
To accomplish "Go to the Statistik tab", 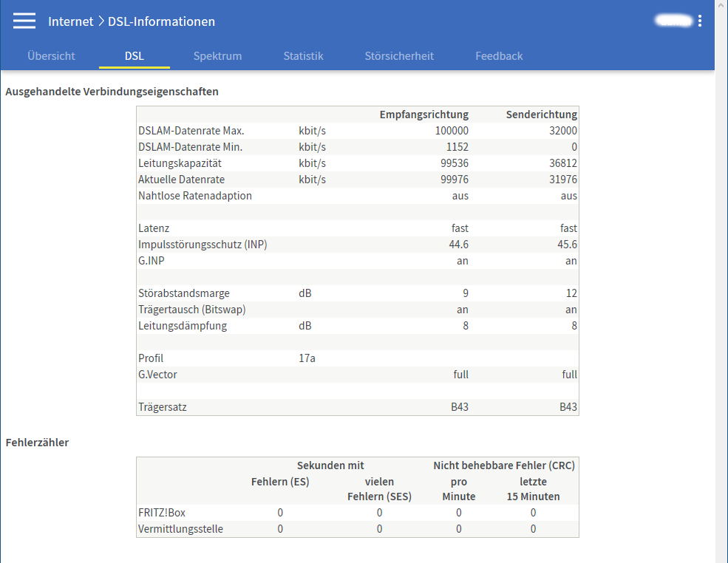I will [x=303, y=56].
